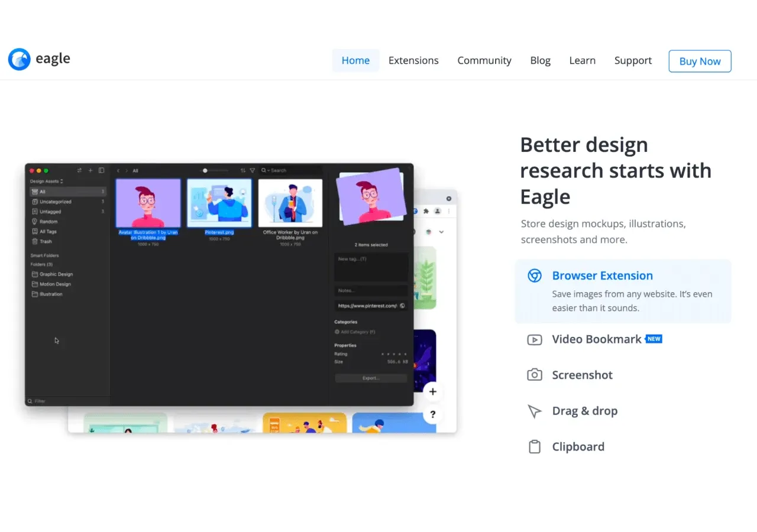Click the puzzle-piece extensions icon in browser
757x532 pixels.
click(426, 211)
